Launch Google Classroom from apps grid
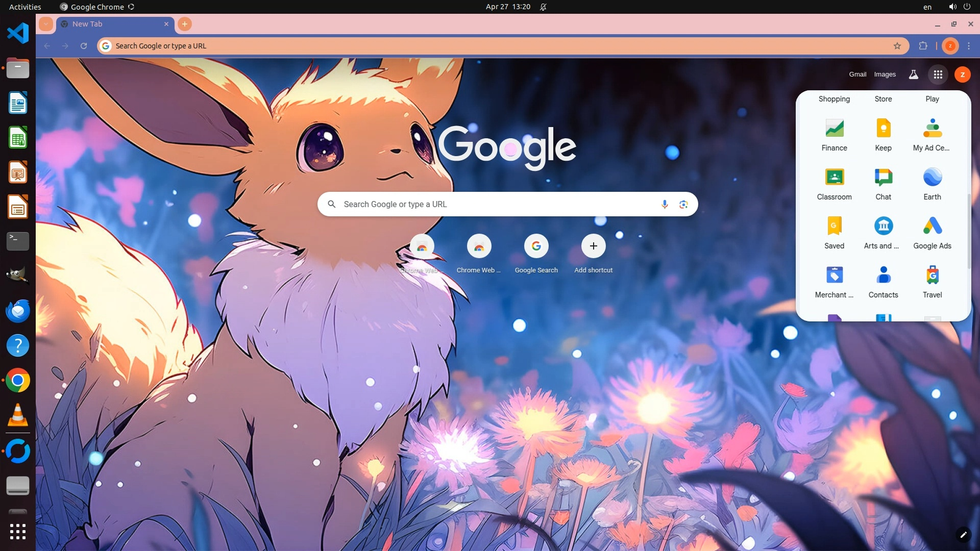Viewport: 980px width, 551px height. point(834,183)
